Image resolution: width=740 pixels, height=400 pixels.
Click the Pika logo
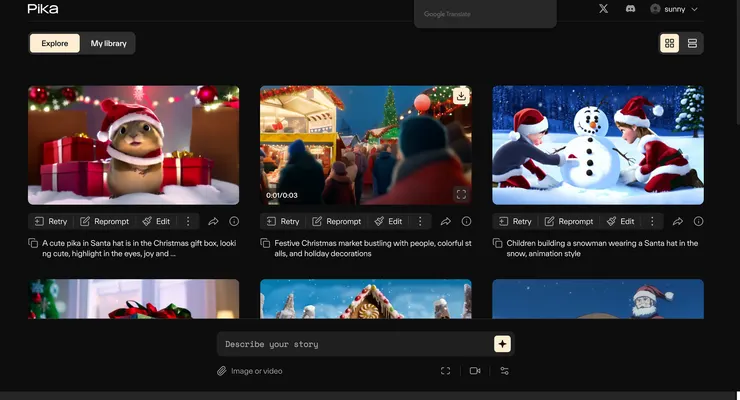(x=43, y=9)
